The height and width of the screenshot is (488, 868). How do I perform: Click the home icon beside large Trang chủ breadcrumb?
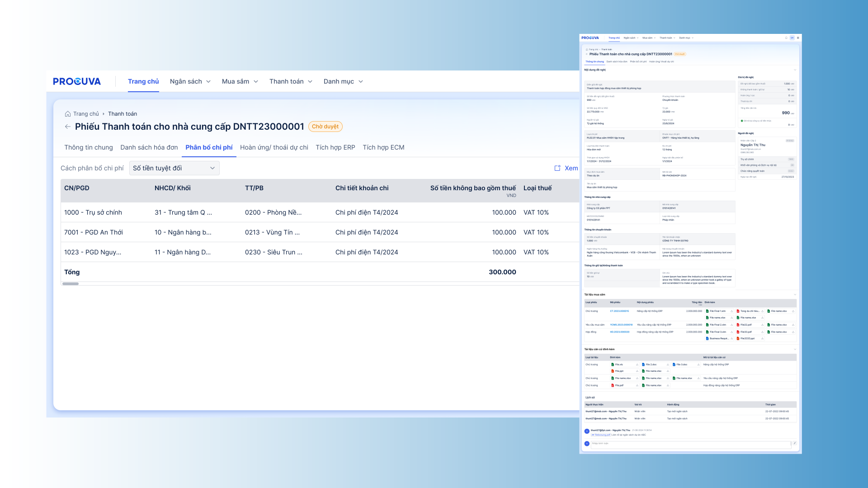tap(68, 114)
